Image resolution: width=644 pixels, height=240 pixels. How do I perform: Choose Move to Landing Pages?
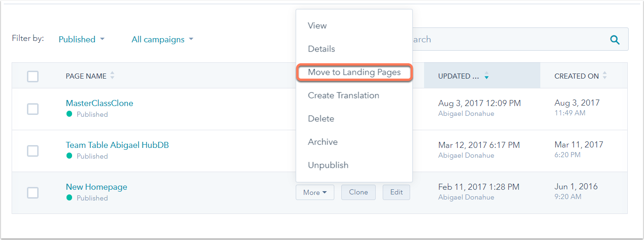pos(354,73)
